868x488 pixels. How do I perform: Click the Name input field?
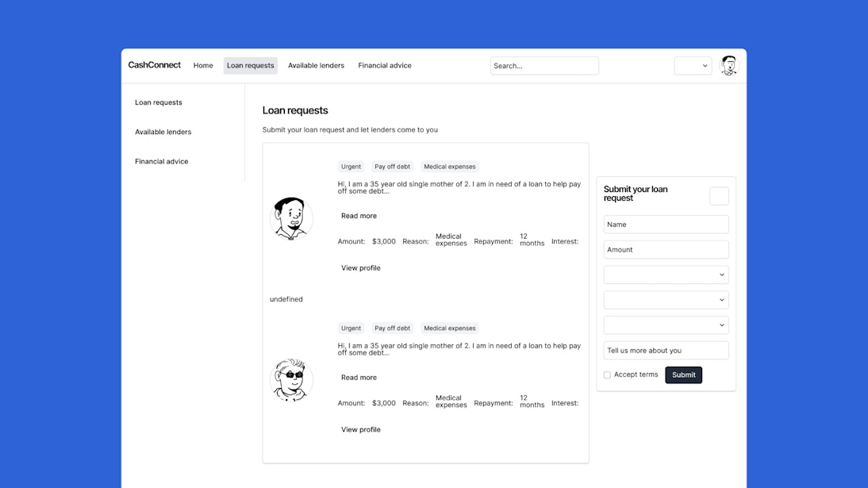(666, 224)
